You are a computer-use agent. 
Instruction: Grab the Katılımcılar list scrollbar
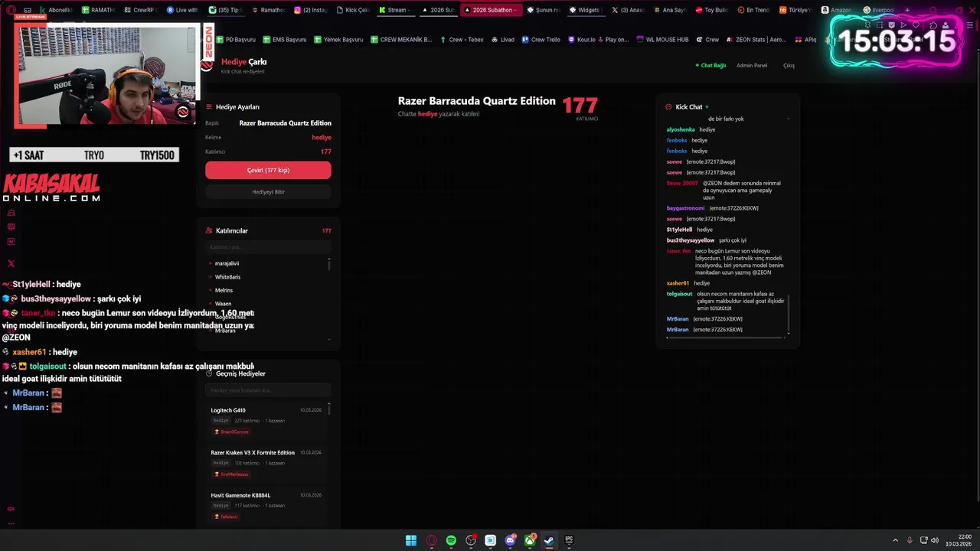pyautogui.click(x=329, y=264)
